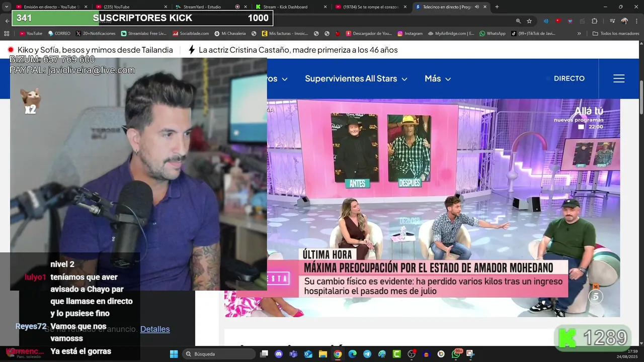This screenshot has height=362, width=644.
Task: Open the Mi Chavalería bookmark
Action: (230, 34)
